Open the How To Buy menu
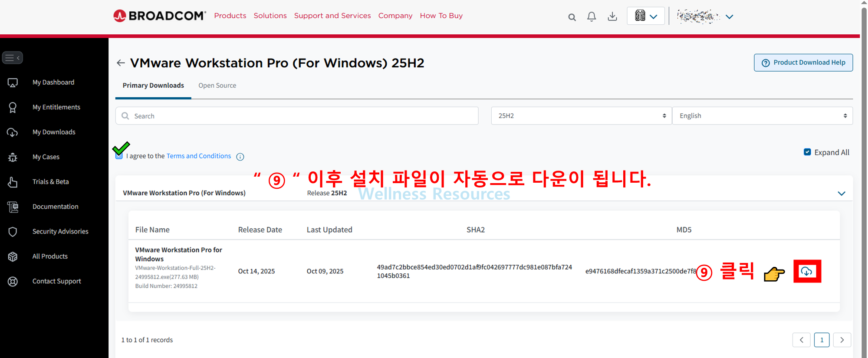 pyautogui.click(x=441, y=16)
